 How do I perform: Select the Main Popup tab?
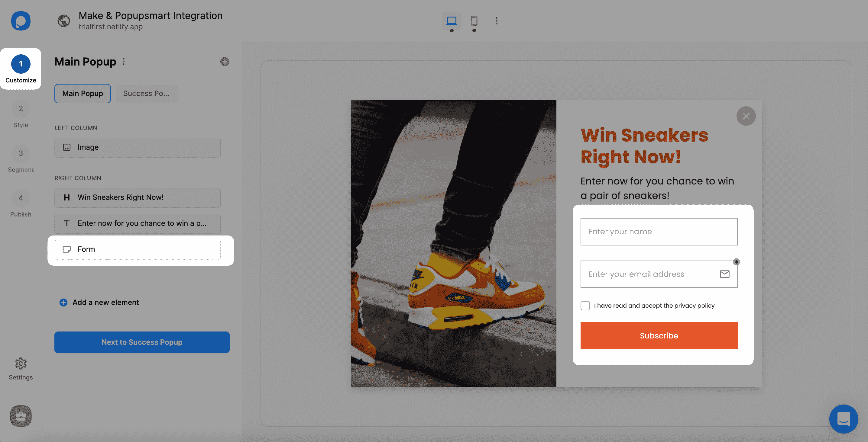click(x=83, y=93)
